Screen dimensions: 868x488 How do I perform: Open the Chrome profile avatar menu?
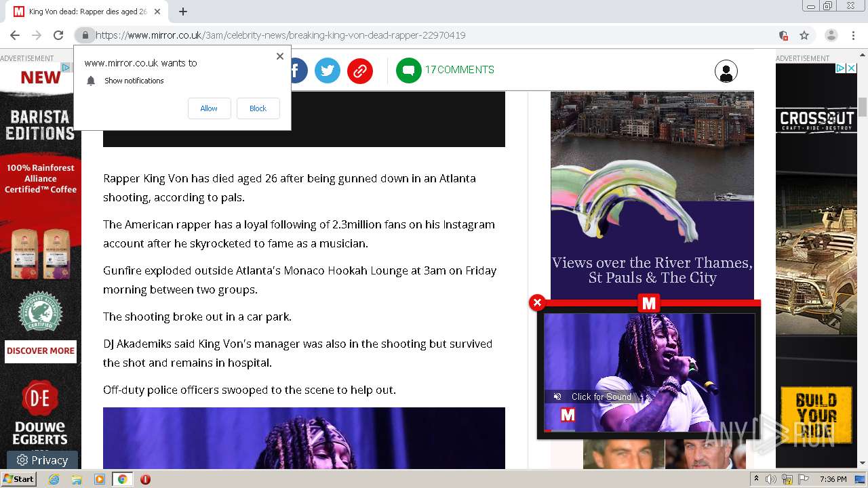[x=831, y=35]
